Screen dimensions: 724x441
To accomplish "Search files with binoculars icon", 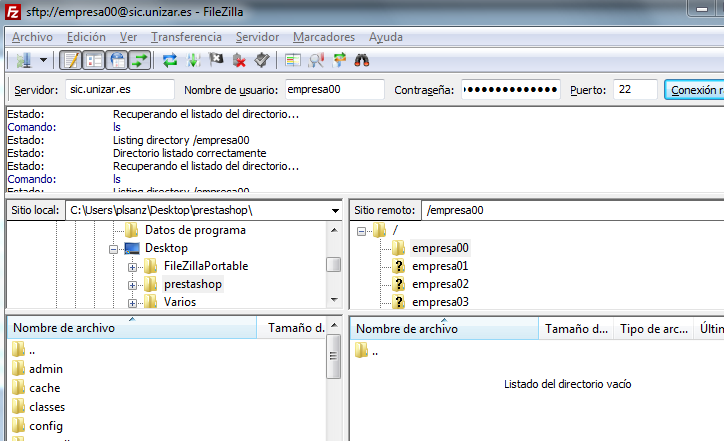I will 362,60.
